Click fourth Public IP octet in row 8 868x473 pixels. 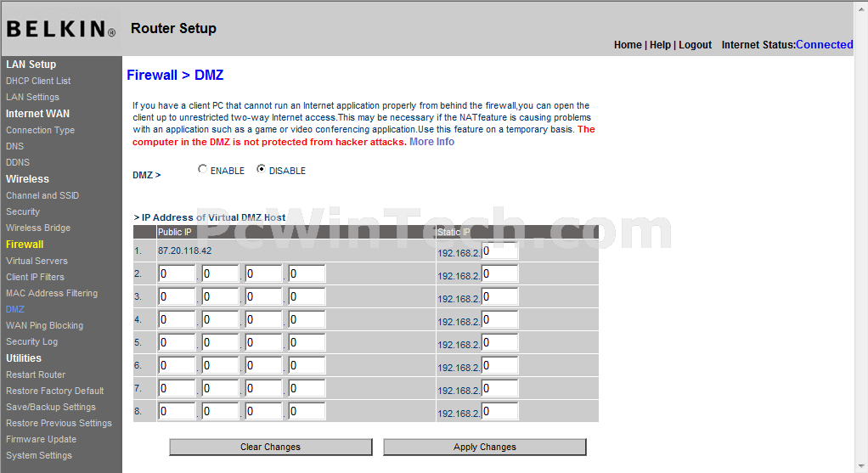click(x=307, y=412)
